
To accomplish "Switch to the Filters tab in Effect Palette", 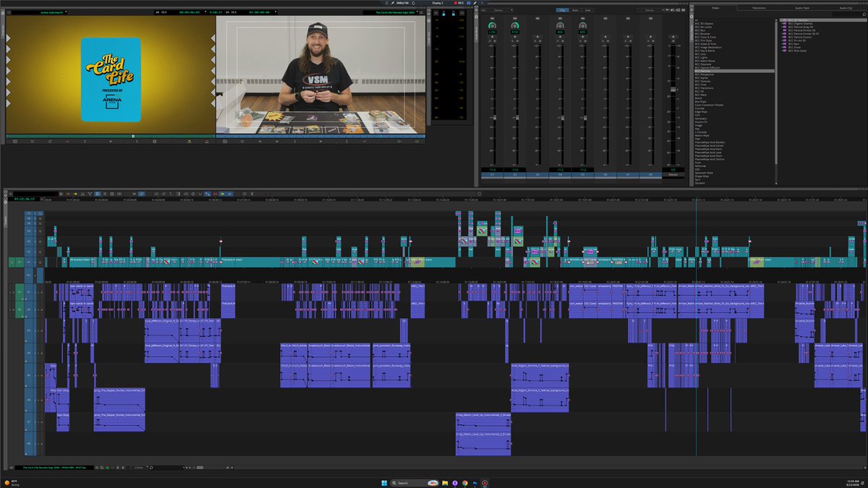I will pyautogui.click(x=716, y=7).
